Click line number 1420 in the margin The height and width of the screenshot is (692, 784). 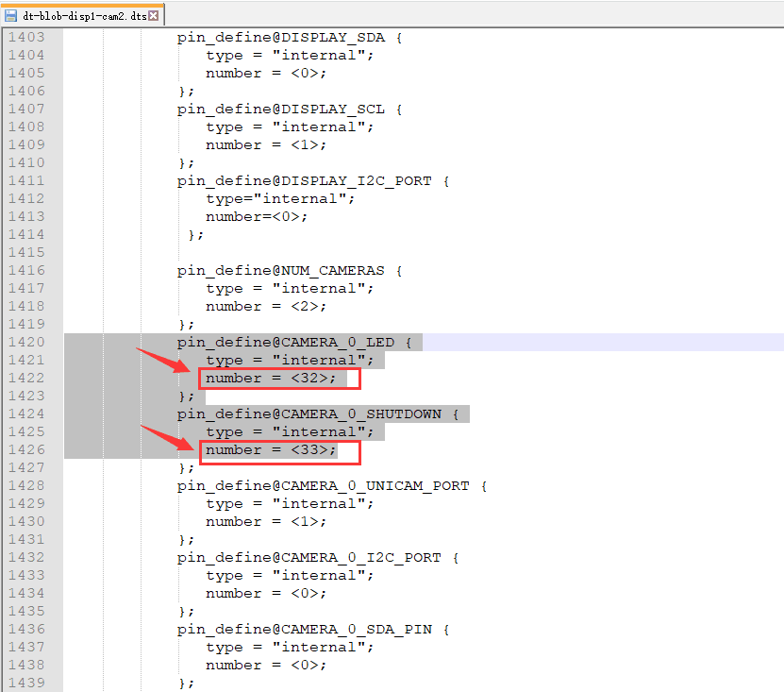pyautogui.click(x=26, y=343)
